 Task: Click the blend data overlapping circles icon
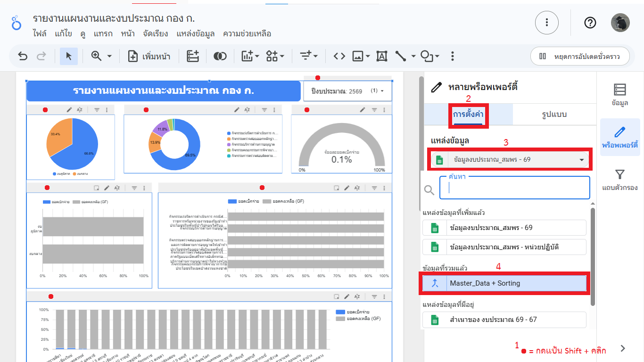[219, 57]
